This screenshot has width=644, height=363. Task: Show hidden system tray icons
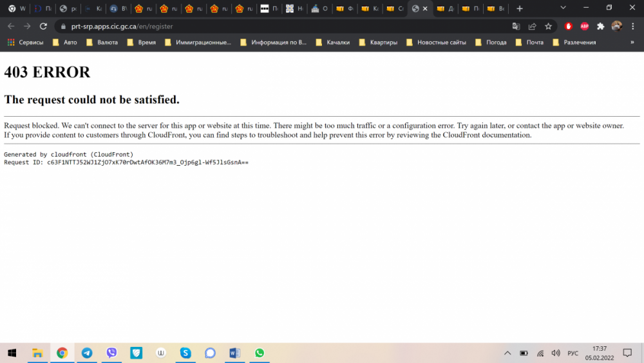[507, 353]
